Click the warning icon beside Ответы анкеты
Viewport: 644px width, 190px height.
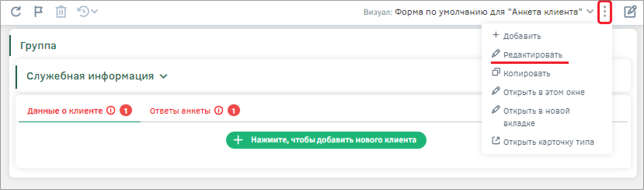coord(219,111)
